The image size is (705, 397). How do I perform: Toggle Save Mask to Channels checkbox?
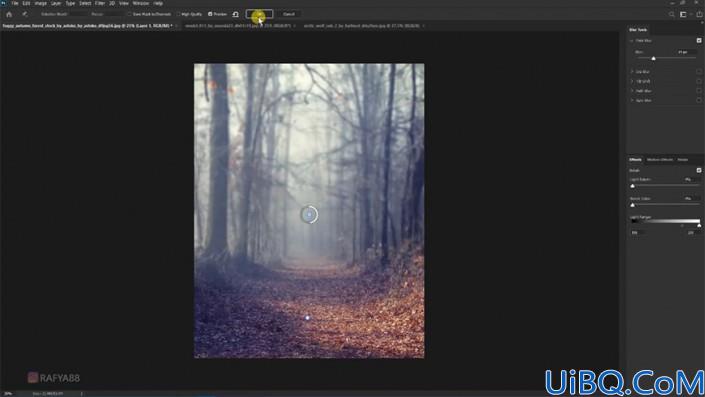[x=129, y=14]
